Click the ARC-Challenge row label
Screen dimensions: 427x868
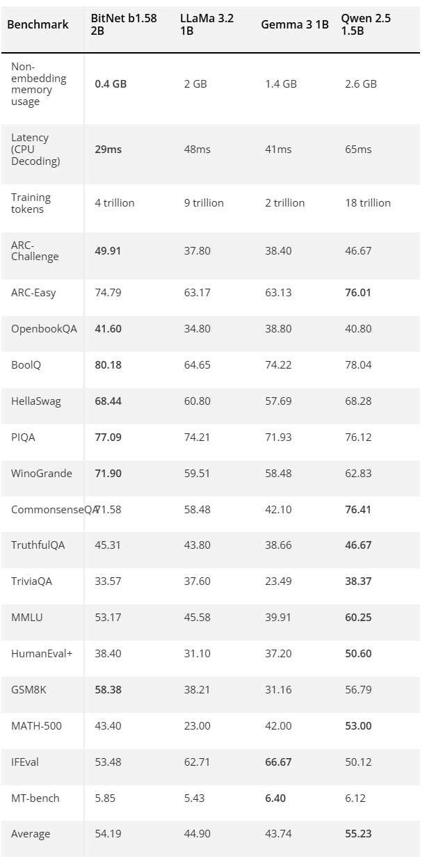point(35,250)
